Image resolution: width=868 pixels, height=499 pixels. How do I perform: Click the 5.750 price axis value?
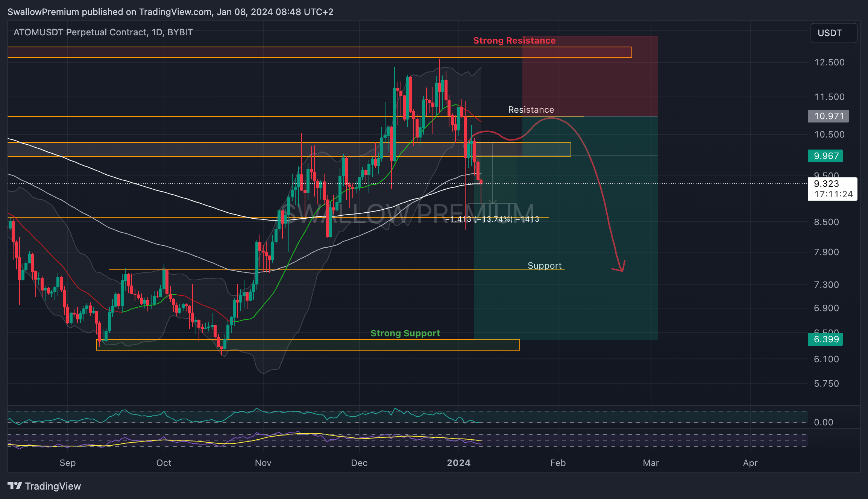pyautogui.click(x=826, y=384)
